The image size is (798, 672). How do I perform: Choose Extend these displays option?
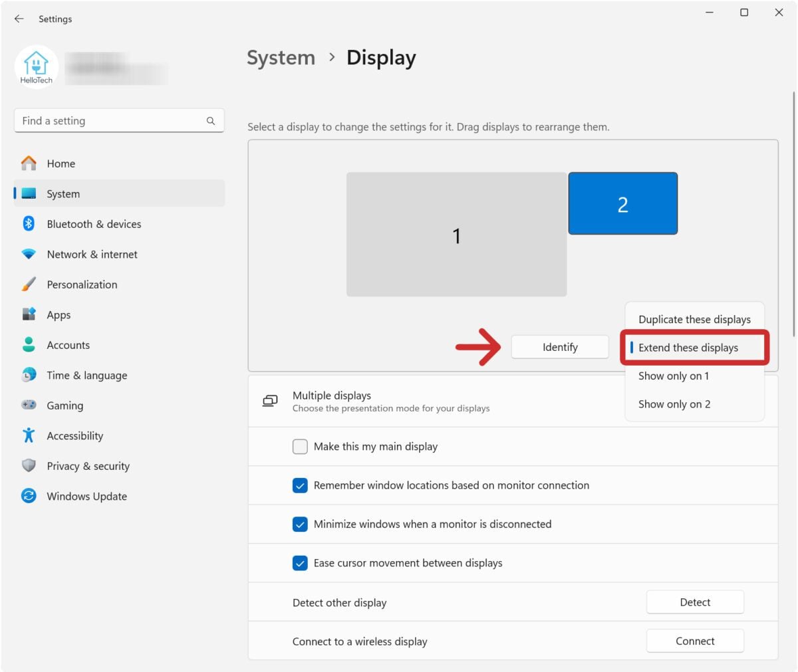(688, 348)
